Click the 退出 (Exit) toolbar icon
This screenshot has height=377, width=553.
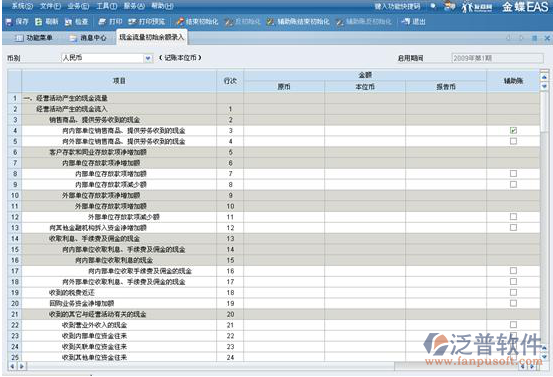[413, 22]
